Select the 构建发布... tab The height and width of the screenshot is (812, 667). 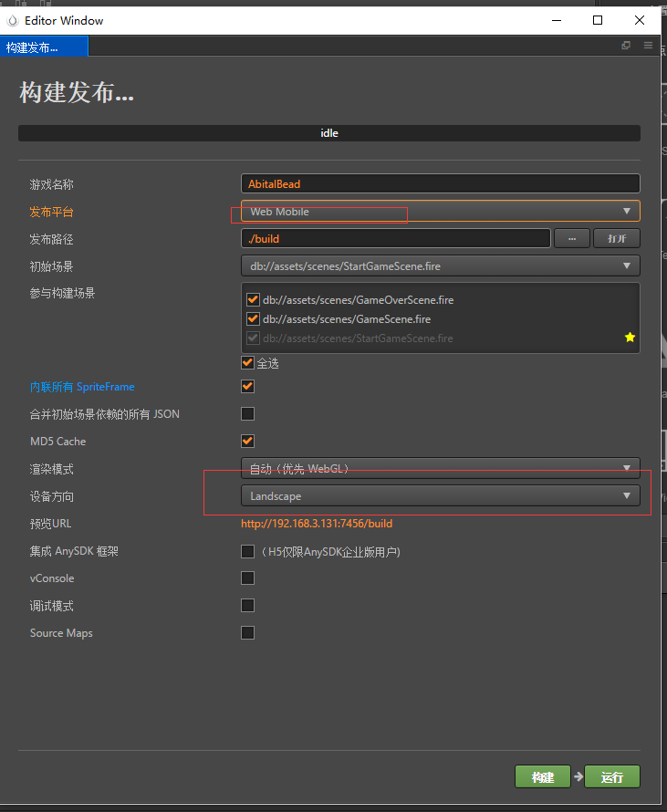tap(44, 47)
